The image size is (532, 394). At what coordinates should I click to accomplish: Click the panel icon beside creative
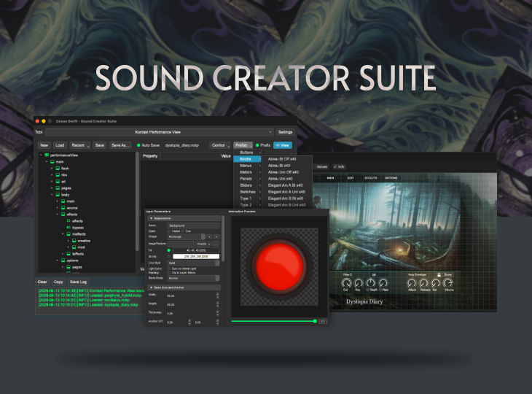coord(74,241)
